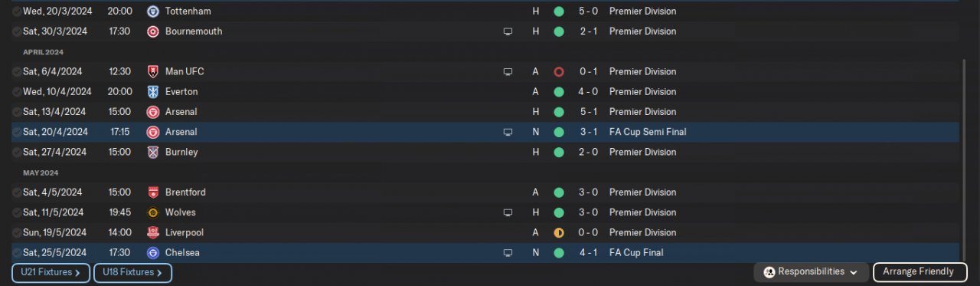Toggle the checkmark beside Sat, 6/4/2024 fixture
980x286 pixels.
17,71
